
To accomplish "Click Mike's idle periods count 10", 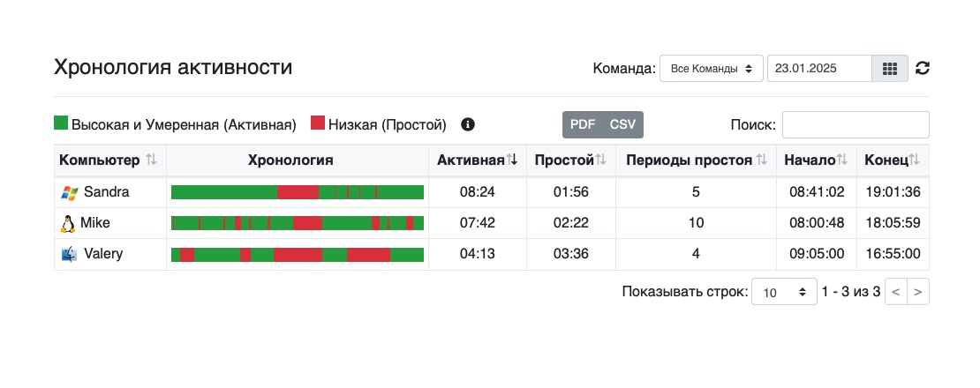I will tap(697, 223).
